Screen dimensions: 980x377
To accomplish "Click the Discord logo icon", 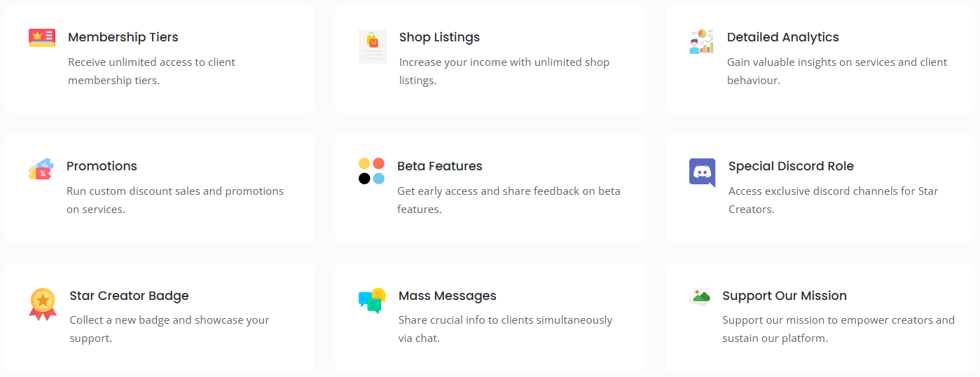I will pos(702,172).
